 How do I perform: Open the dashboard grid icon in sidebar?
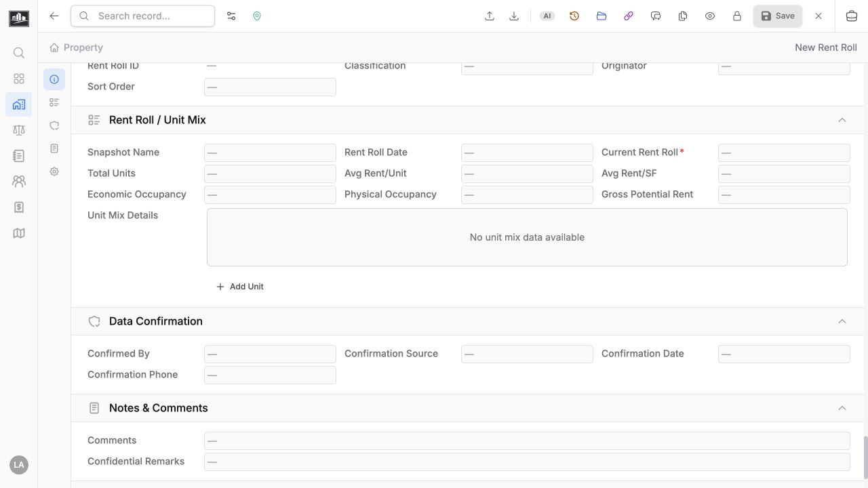click(x=19, y=79)
